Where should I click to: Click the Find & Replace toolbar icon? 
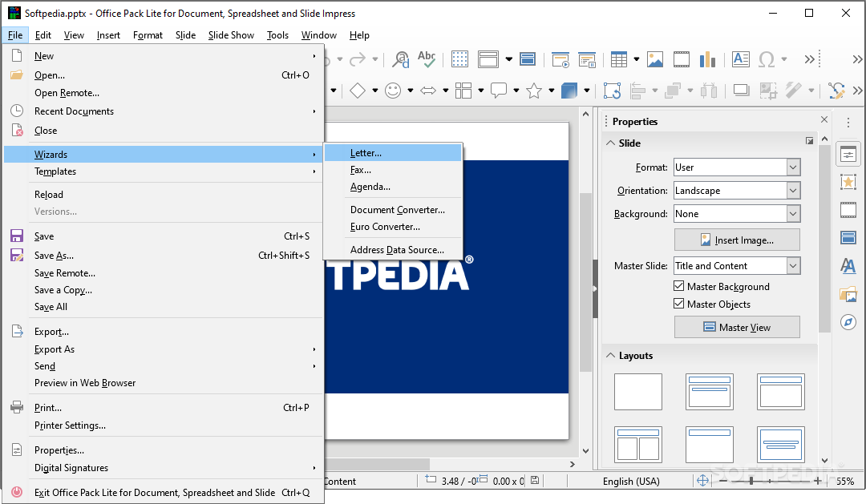pyautogui.click(x=400, y=59)
